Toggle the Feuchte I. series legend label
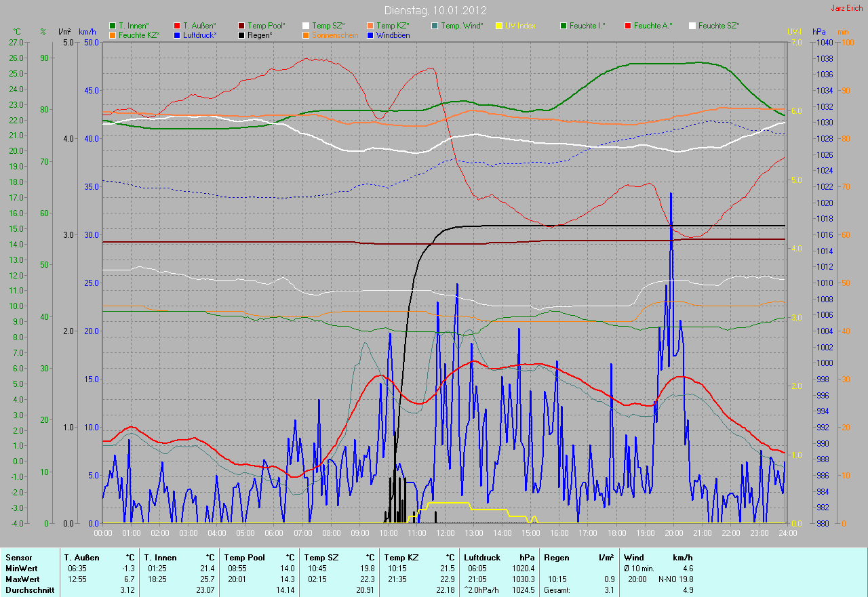 coord(587,26)
